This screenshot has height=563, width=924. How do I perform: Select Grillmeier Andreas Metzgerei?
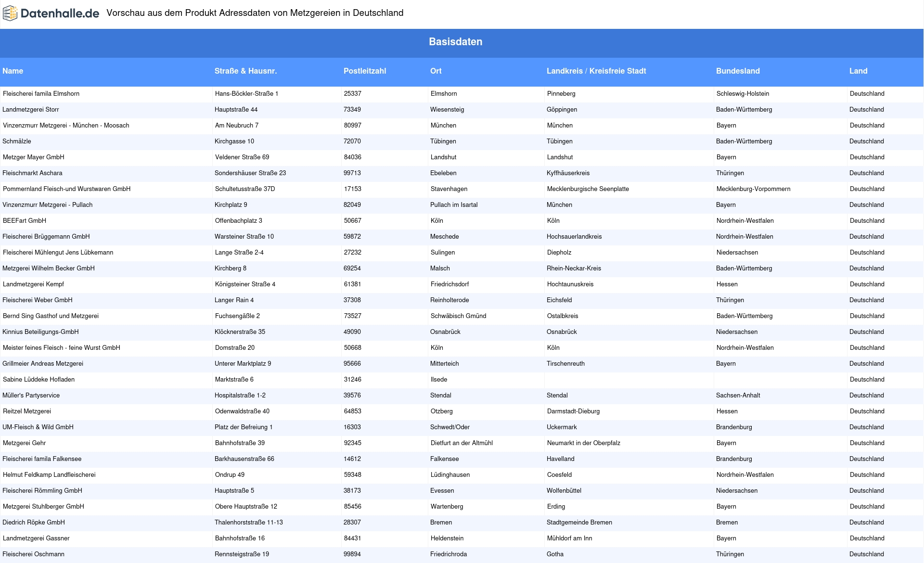[43, 364]
